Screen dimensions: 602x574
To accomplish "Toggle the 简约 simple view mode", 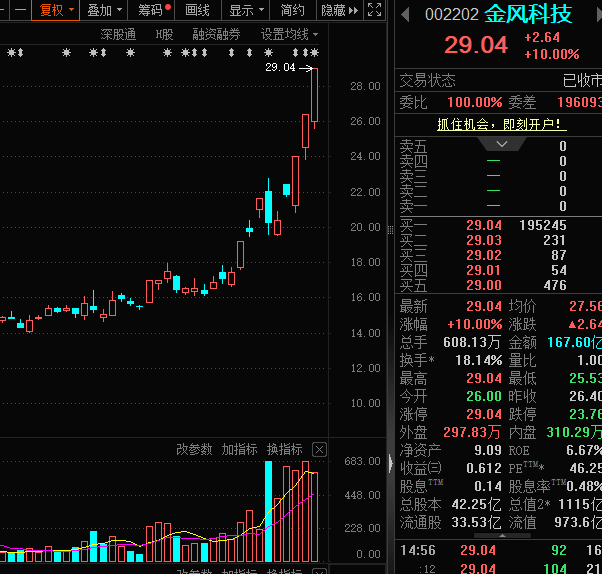I will pos(292,10).
